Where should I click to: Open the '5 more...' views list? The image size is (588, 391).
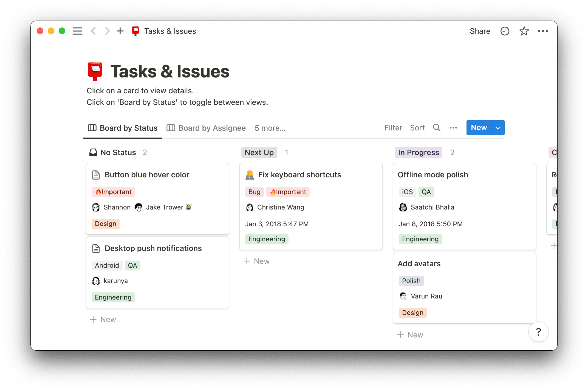[x=270, y=128]
